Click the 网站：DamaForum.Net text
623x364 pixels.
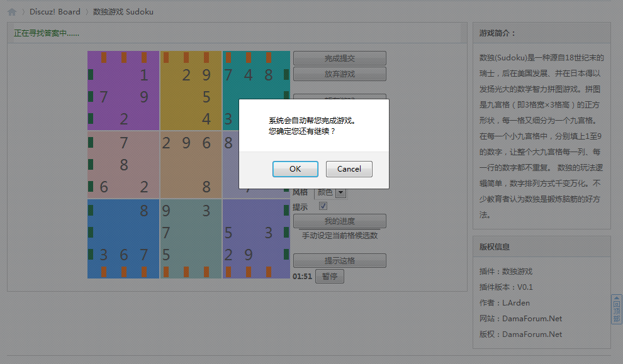(x=521, y=319)
